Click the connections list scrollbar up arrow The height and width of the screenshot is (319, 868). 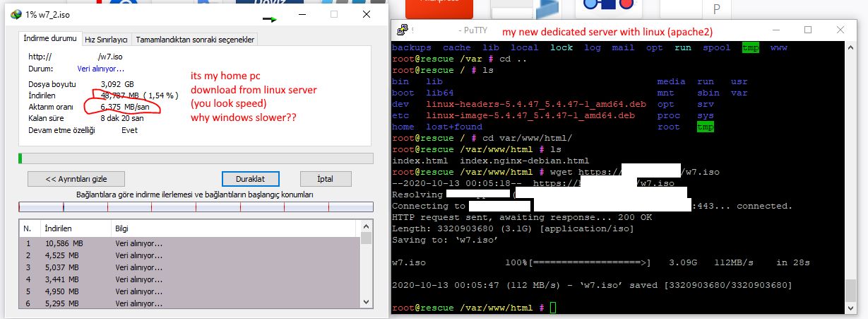366,226
